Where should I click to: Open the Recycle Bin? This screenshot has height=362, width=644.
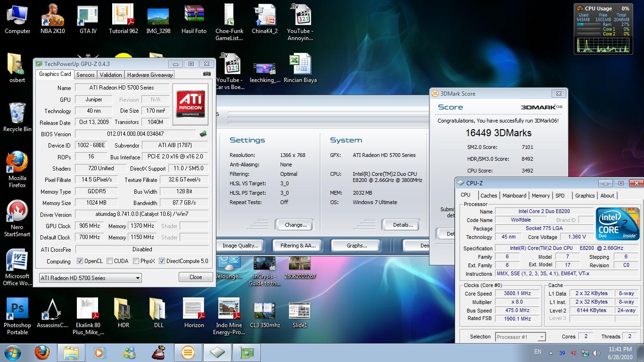point(17,117)
